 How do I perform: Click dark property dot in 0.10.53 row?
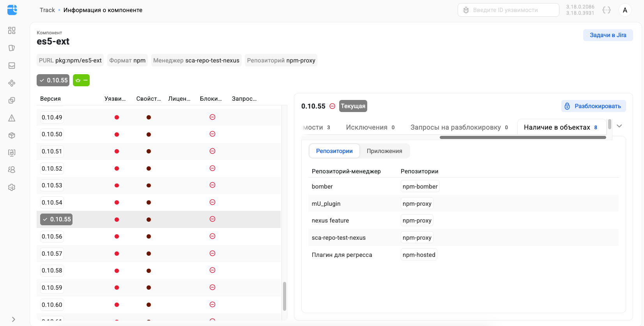[x=149, y=186]
